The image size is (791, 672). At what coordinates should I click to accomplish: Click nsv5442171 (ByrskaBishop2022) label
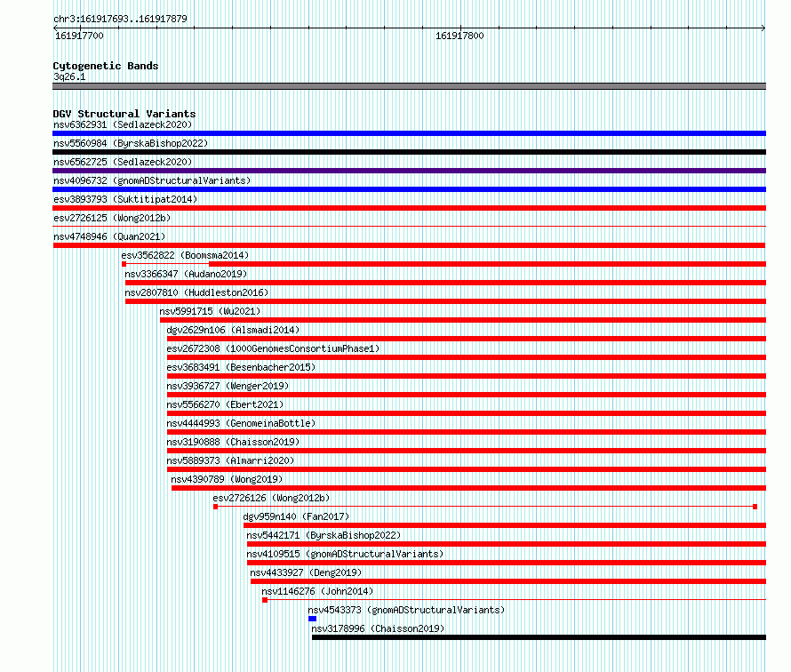(324, 535)
